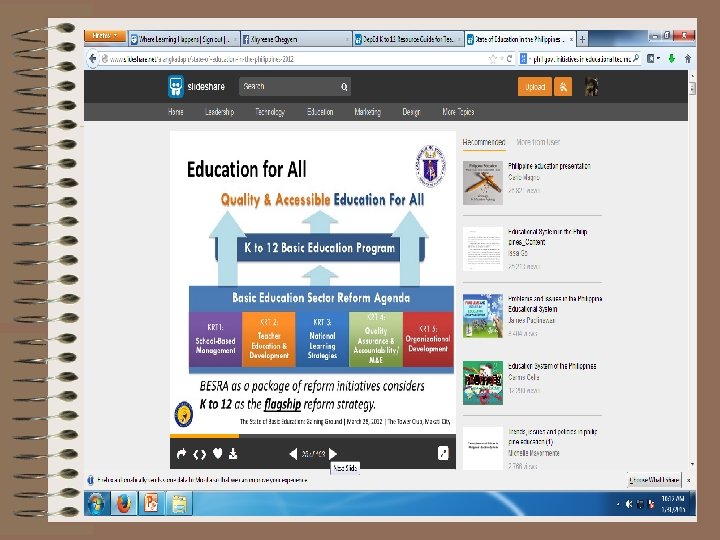Open the Recommended tab
This screenshot has width=720, height=540.
tap(484, 142)
